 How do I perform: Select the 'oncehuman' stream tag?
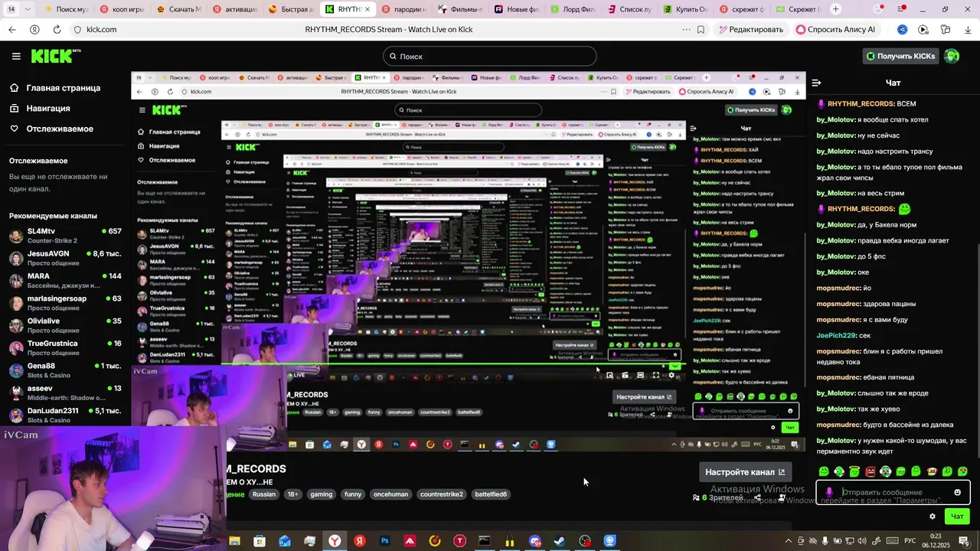(392, 494)
